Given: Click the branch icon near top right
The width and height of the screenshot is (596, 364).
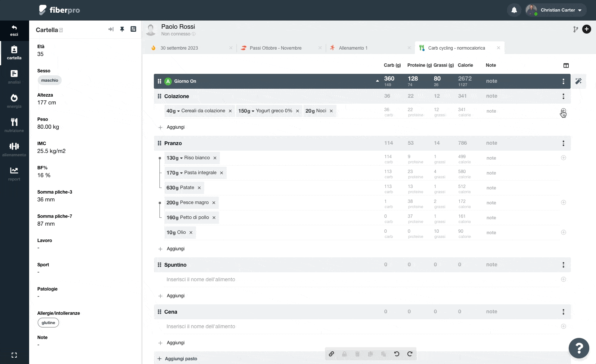Looking at the screenshot, I should click(575, 29).
